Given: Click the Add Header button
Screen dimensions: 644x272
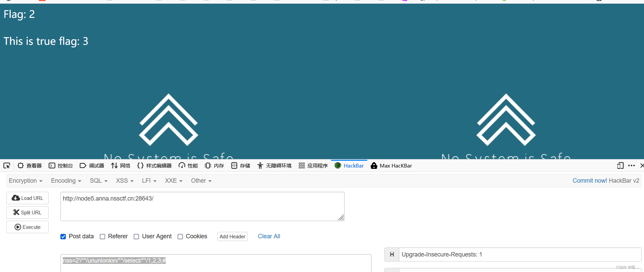Looking at the screenshot, I should coord(233,237).
